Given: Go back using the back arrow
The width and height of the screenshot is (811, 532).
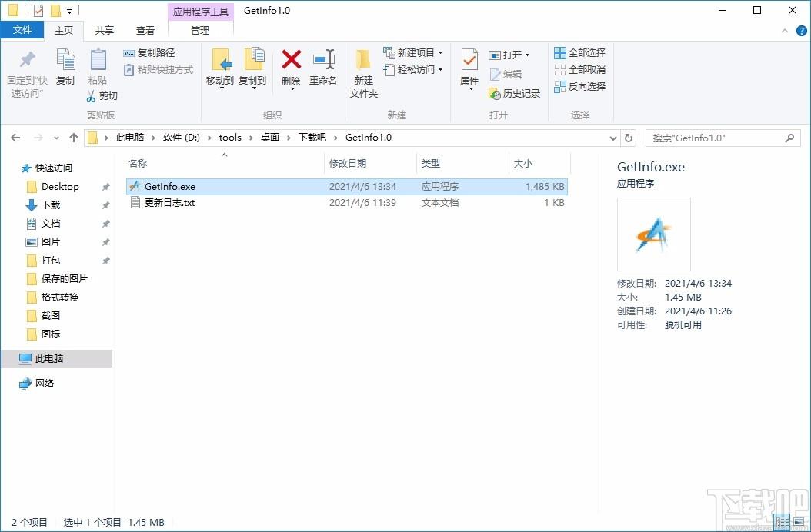Looking at the screenshot, I should coord(15,138).
